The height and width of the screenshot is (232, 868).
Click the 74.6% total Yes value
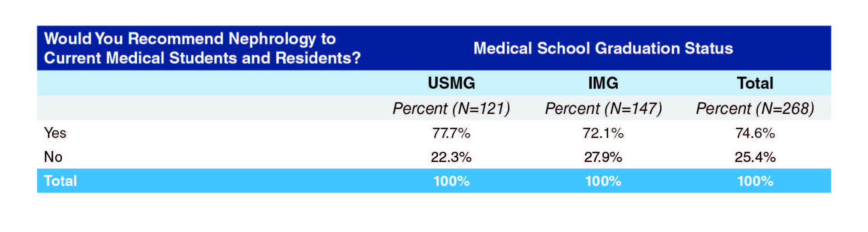[x=755, y=133]
